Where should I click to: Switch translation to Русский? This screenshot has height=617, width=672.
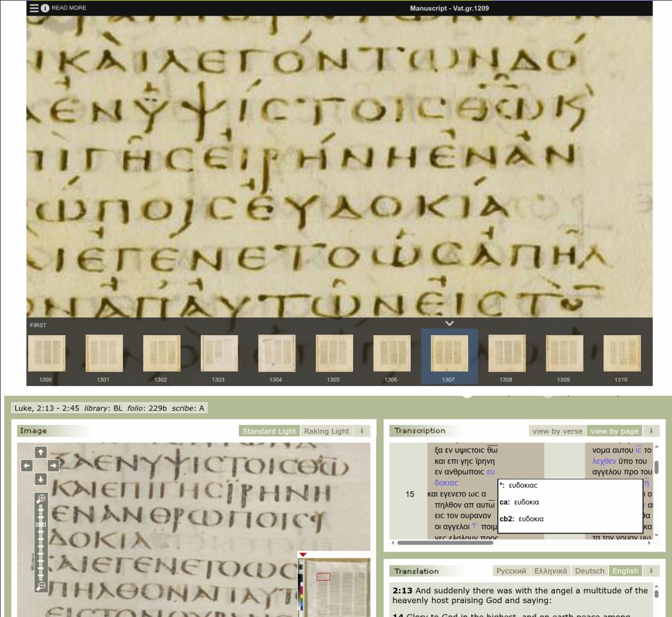(511, 571)
